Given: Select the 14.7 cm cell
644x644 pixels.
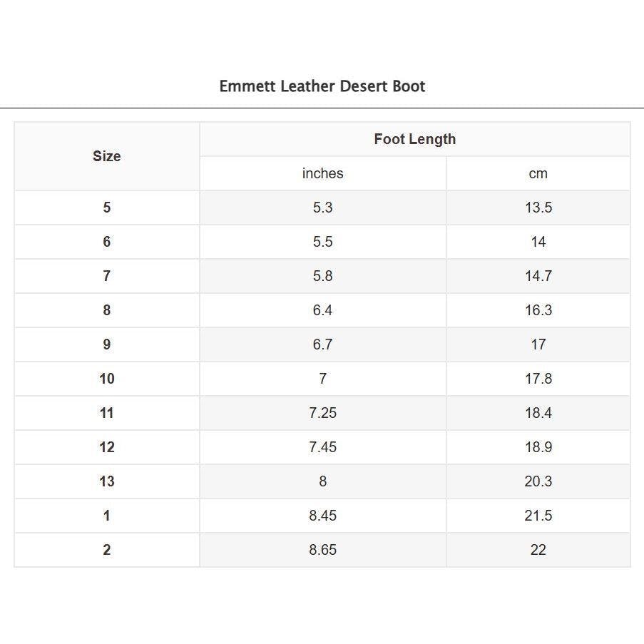Looking at the screenshot, I should [x=538, y=276].
